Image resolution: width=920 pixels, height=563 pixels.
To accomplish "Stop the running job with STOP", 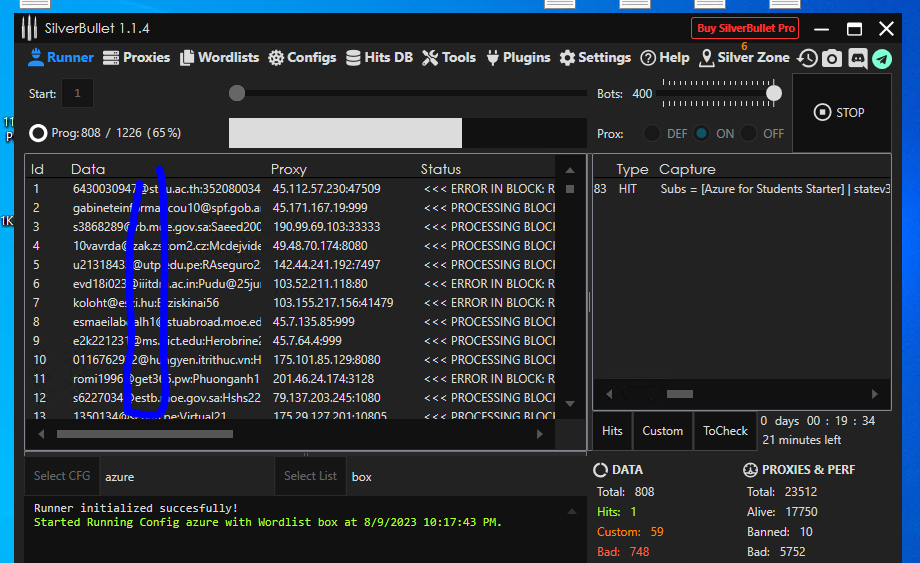I will click(x=840, y=113).
